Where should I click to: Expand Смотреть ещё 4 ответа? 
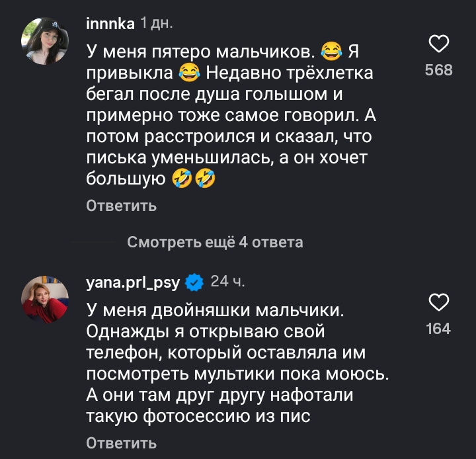click(215, 242)
